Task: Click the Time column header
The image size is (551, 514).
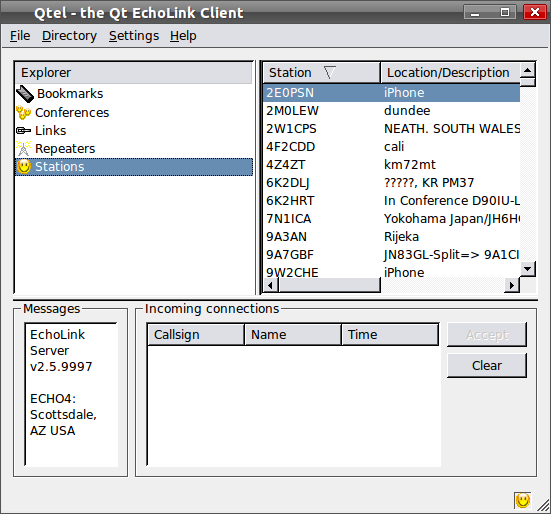Action: 390,334
